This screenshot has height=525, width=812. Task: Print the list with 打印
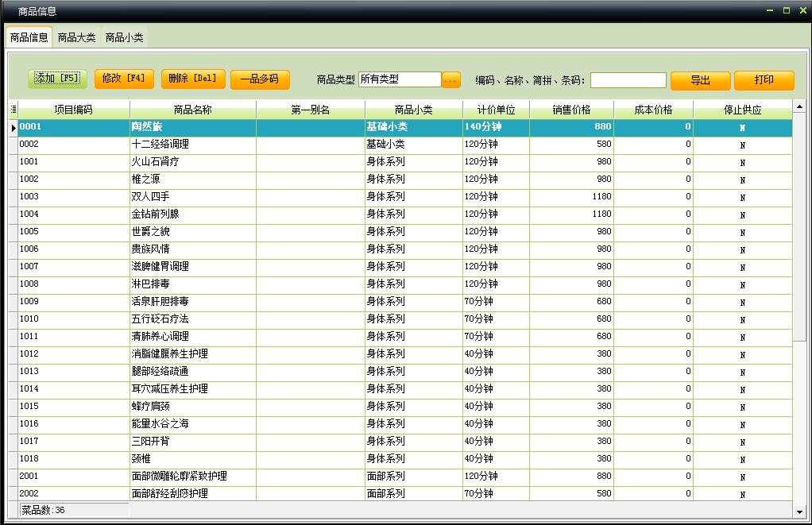[764, 80]
